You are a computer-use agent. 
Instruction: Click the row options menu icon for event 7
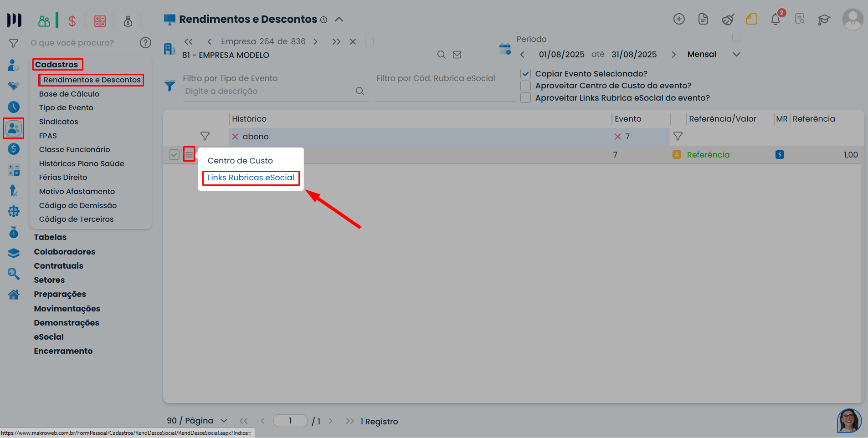coord(189,154)
